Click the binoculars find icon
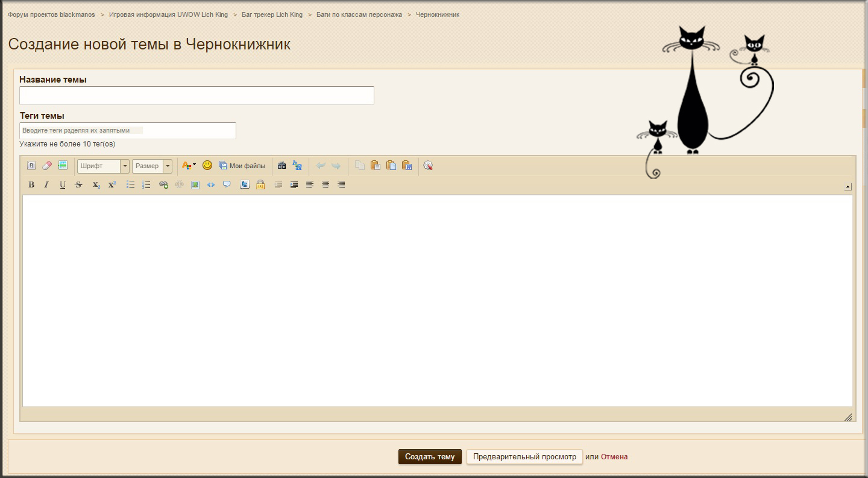The width and height of the screenshot is (868, 478). [x=281, y=166]
